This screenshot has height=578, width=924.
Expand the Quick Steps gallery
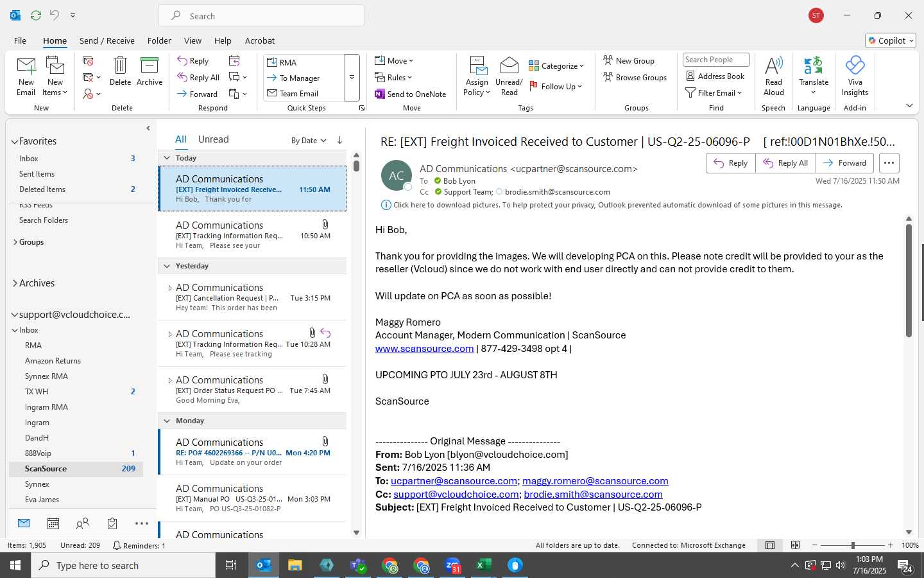coord(352,77)
